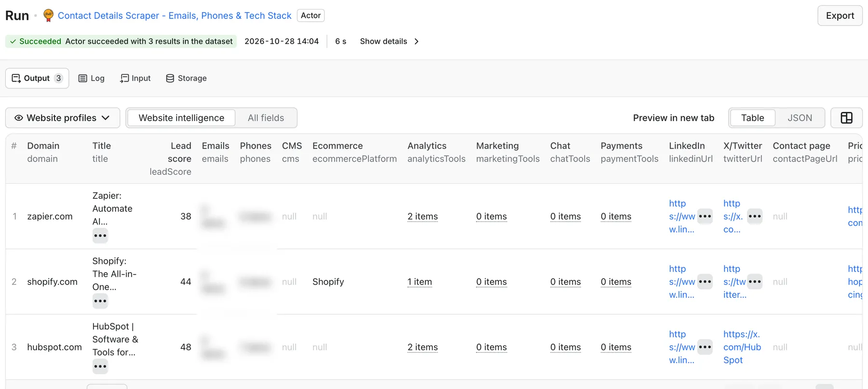The height and width of the screenshot is (389, 868).
Task: Expand truncated Zapier title with ellipsis button
Action: pos(100,236)
